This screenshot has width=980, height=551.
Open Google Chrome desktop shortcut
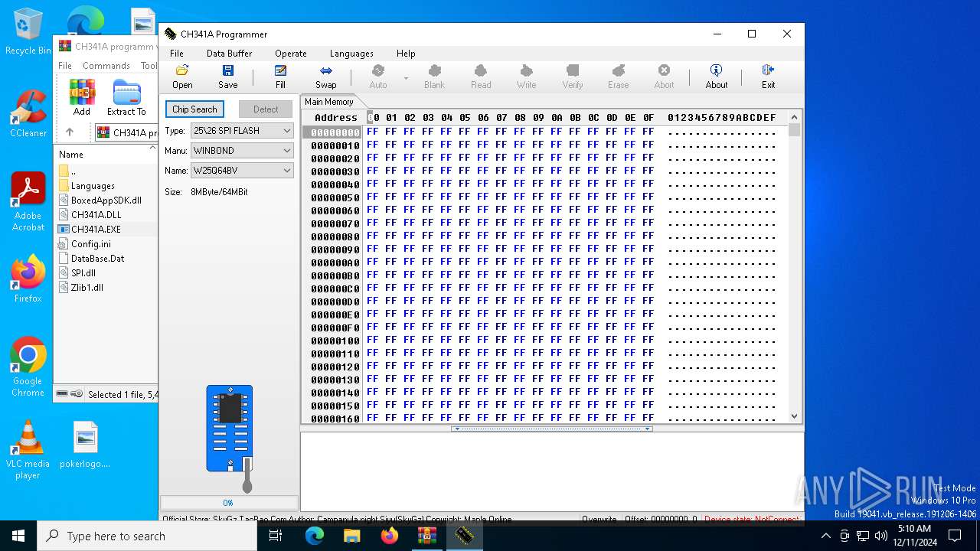point(28,367)
